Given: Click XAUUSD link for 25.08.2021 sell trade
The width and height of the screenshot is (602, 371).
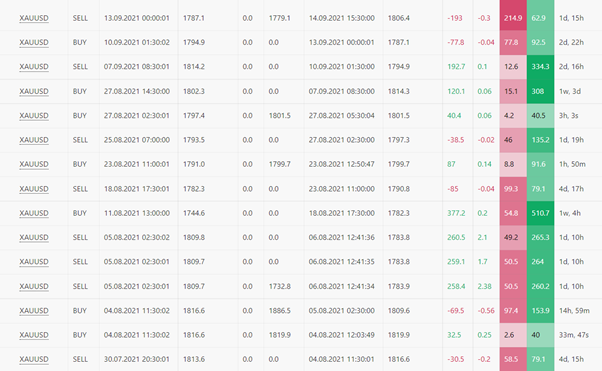Looking at the screenshot, I should [x=34, y=140].
